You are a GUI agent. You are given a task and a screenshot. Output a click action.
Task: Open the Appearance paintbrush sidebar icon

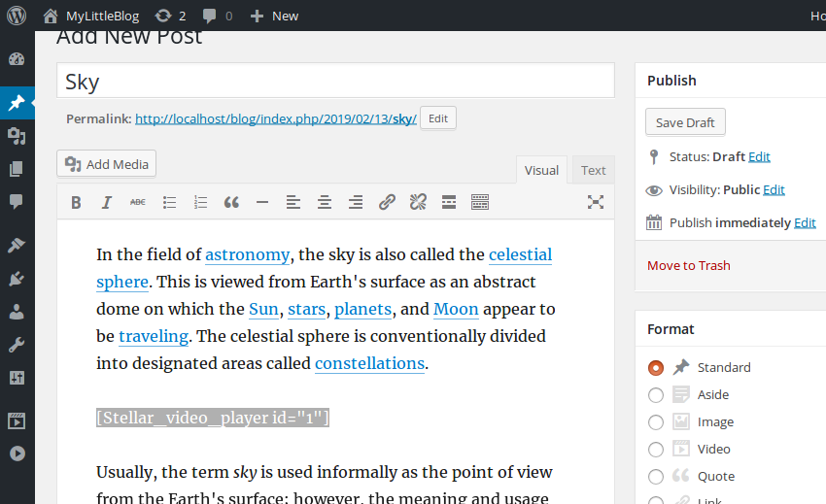(x=17, y=245)
